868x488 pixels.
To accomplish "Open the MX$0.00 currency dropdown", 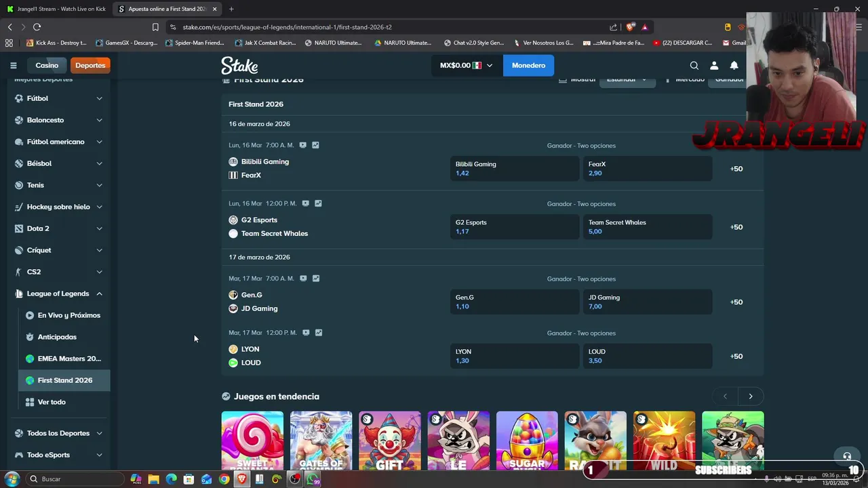I will [x=466, y=66].
